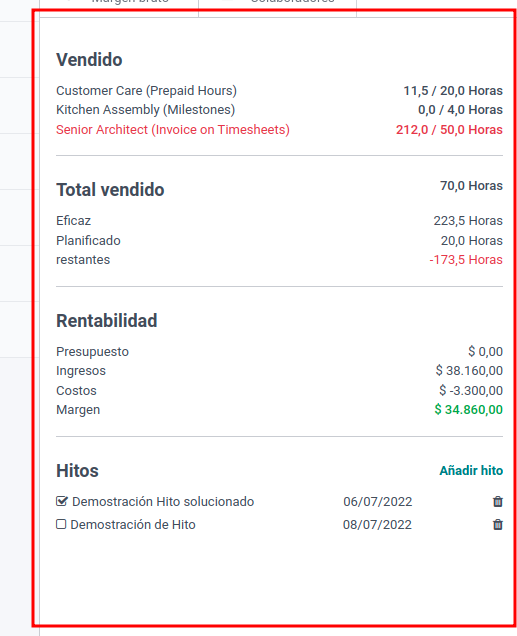517x636 pixels.
Task: Click the Ingresos amount $ 38.160,00
Action: (469, 371)
